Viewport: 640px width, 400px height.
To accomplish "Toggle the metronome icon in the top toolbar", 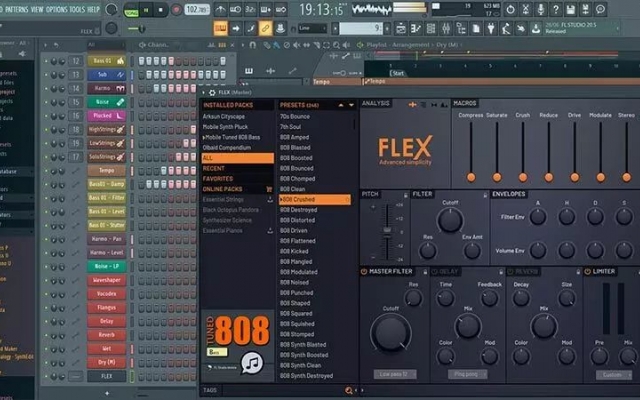I will pyautogui.click(x=220, y=9).
